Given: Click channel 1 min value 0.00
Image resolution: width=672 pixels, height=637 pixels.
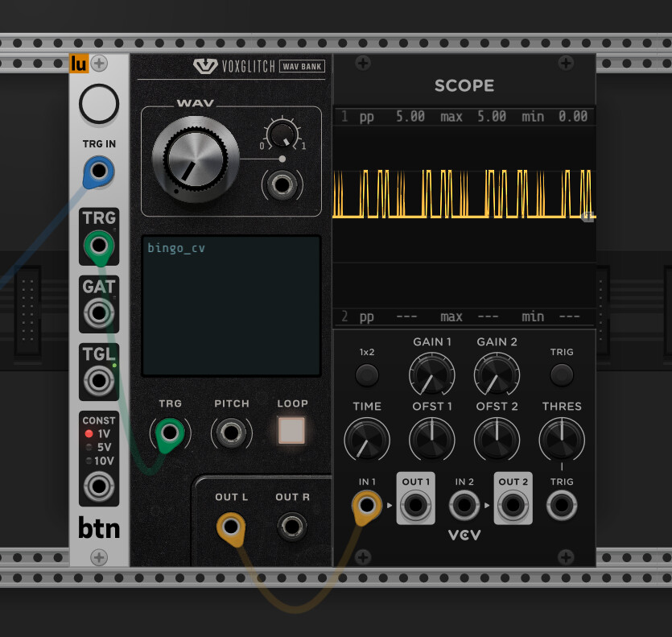Looking at the screenshot, I should (573, 116).
